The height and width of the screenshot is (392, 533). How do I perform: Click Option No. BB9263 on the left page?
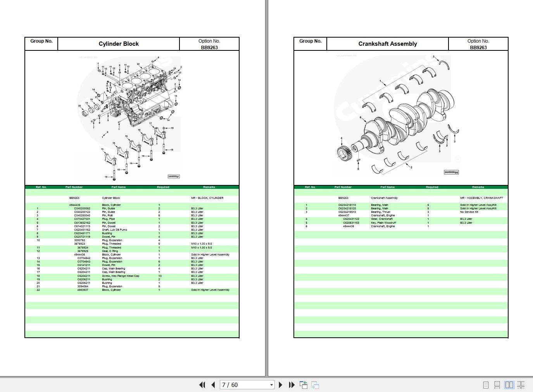(209, 44)
